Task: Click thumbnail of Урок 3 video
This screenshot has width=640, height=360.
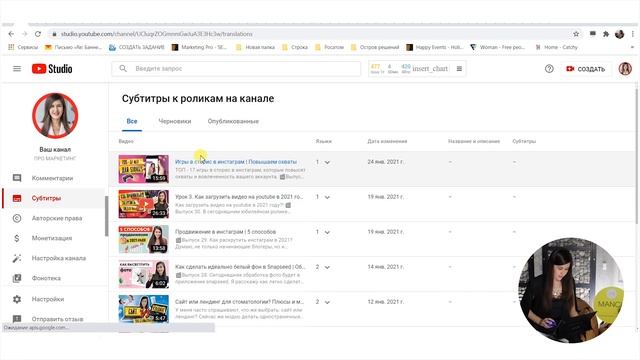Action: [x=143, y=204]
